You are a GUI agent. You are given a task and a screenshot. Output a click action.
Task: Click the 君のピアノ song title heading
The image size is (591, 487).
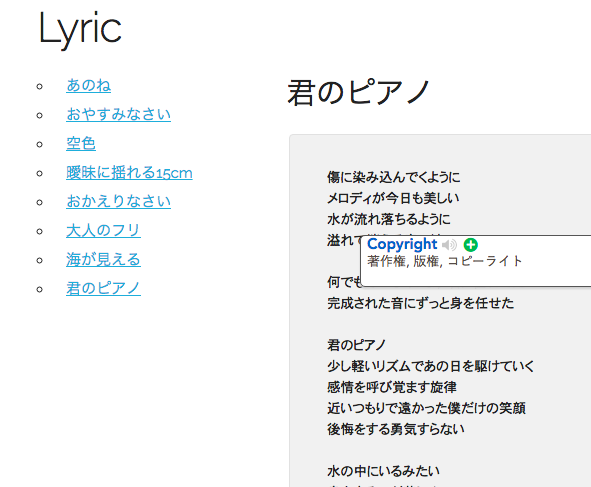359,92
